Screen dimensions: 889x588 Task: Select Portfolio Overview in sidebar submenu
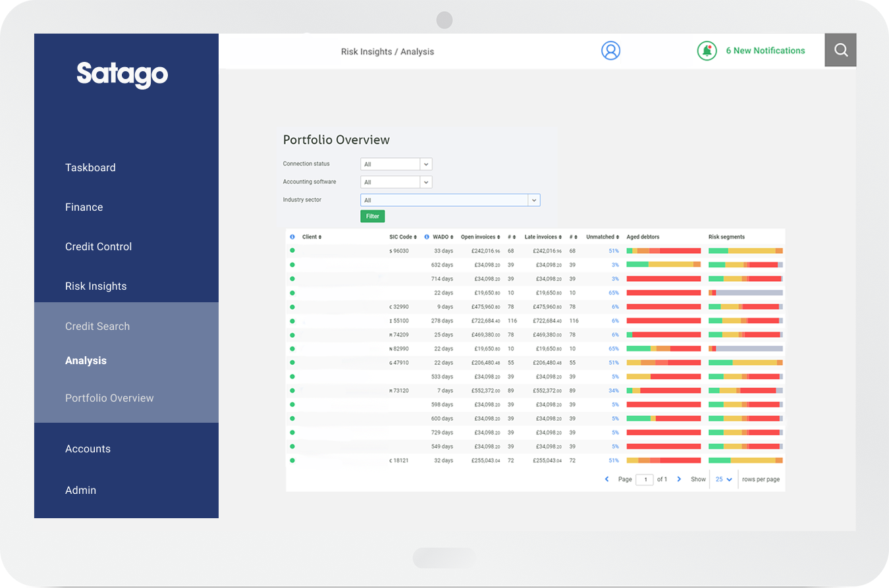(109, 398)
